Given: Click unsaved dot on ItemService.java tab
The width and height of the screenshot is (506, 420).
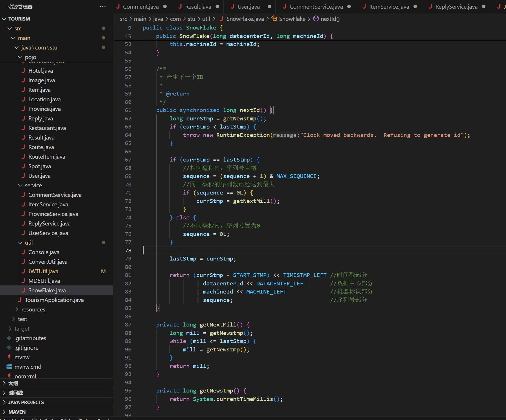Looking at the screenshot, I should click(415, 6).
